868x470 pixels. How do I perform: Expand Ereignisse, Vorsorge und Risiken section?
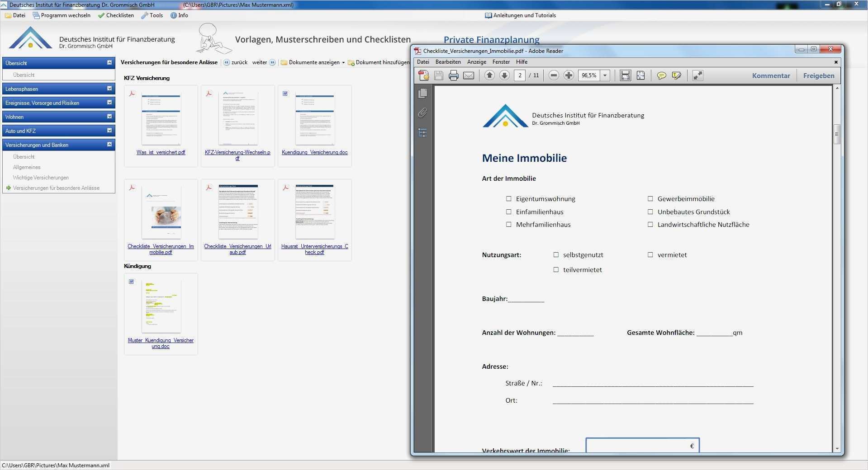[x=109, y=103]
